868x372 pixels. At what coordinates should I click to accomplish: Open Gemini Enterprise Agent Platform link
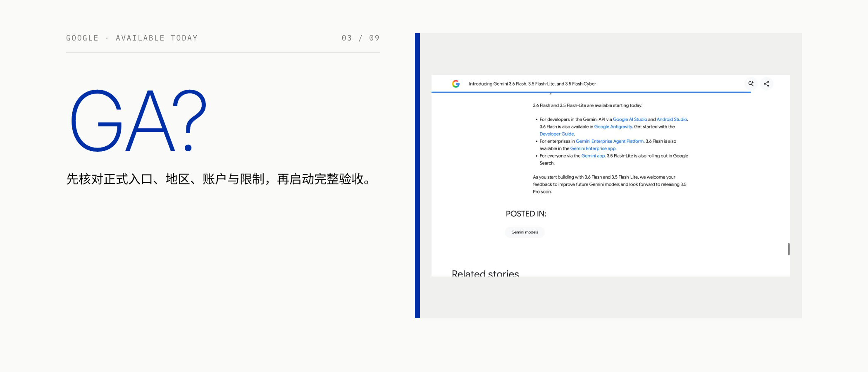pos(610,141)
